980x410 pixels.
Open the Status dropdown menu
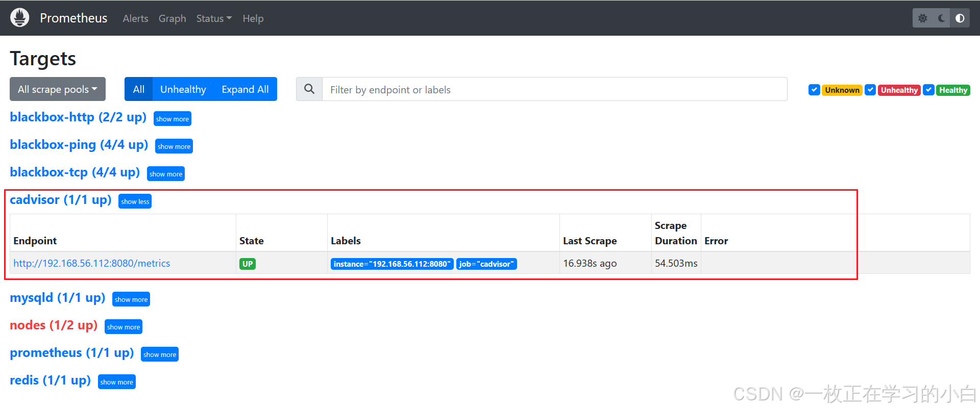point(214,18)
